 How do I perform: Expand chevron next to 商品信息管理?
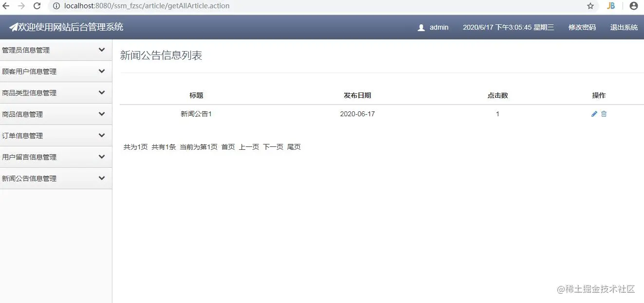tap(102, 114)
